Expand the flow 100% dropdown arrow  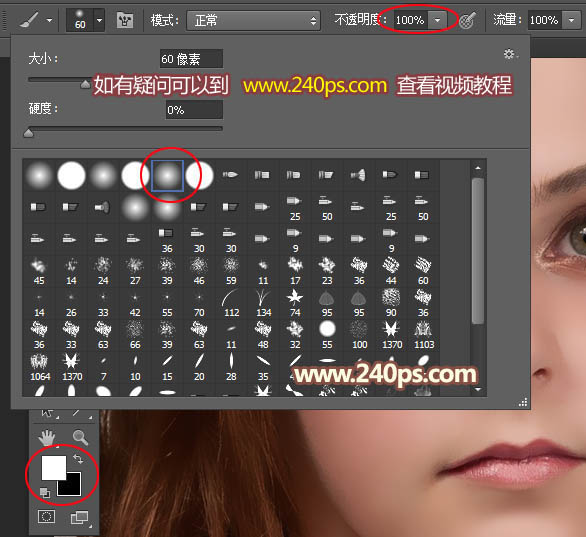[571, 20]
